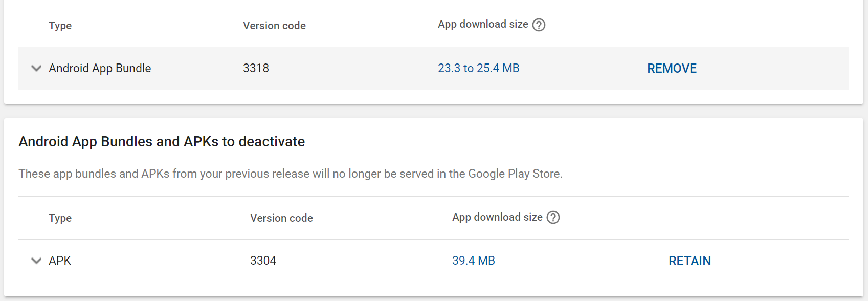This screenshot has width=868, height=301.
Task: Open the 23.3 to 25.4 MB size link
Action: (x=478, y=68)
